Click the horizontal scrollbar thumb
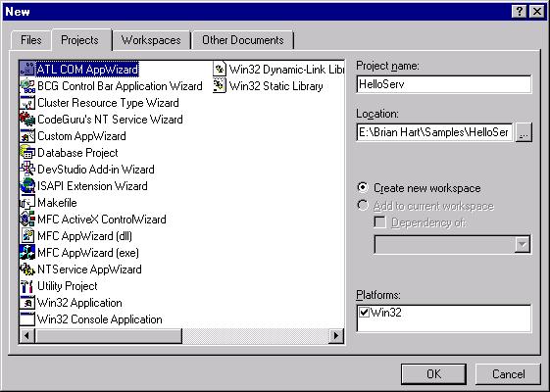550x392 pixels. (109, 336)
